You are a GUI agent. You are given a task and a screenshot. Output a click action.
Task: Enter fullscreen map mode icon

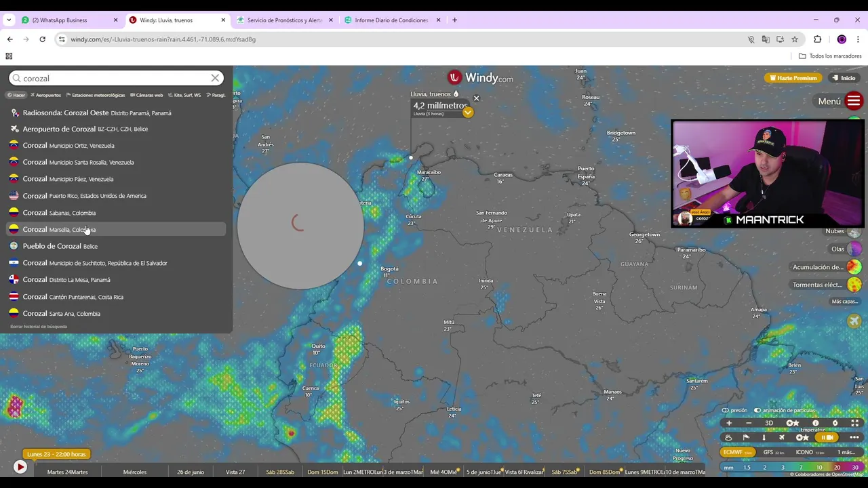(855, 423)
